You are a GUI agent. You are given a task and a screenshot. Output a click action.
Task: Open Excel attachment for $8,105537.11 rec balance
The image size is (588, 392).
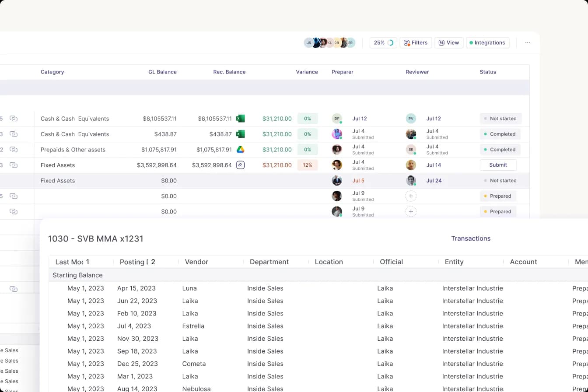240,119
